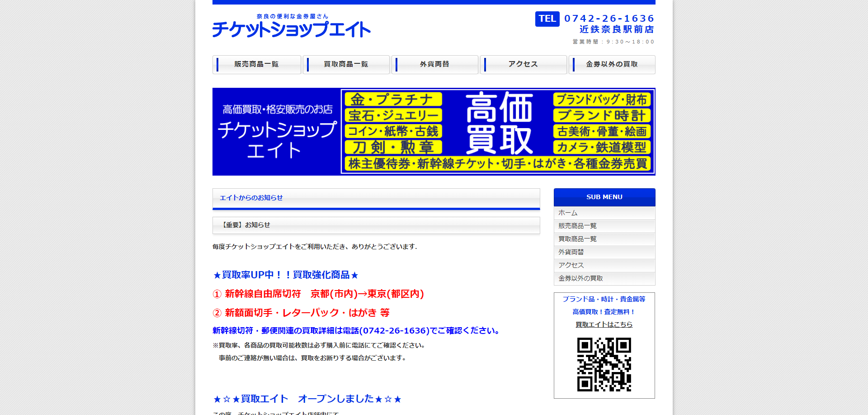Expand the エイトからのお知らせ section

[376, 198]
